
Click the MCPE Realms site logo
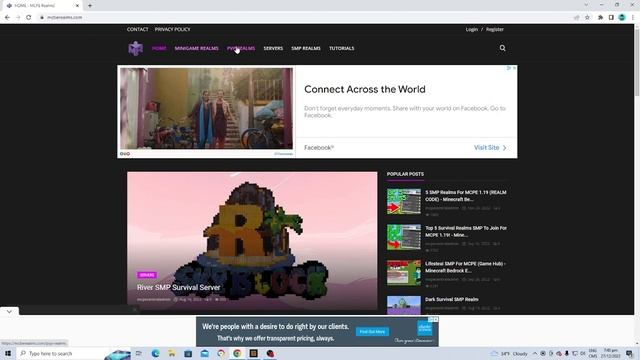(136, 48)
